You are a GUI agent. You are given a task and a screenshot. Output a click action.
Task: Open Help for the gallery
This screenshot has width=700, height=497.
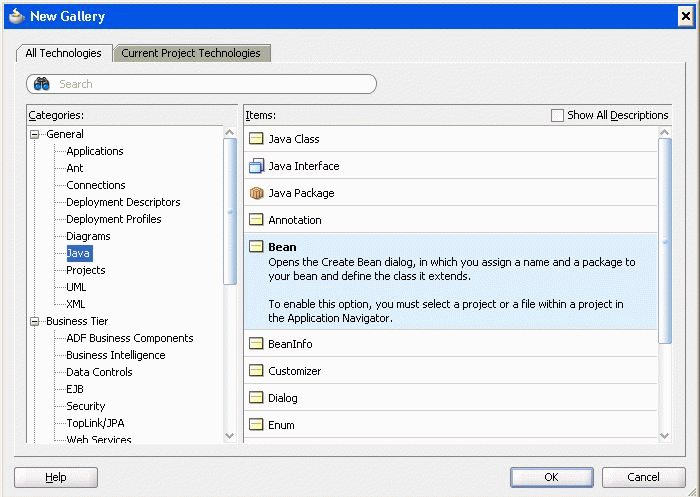click(56, 477)
